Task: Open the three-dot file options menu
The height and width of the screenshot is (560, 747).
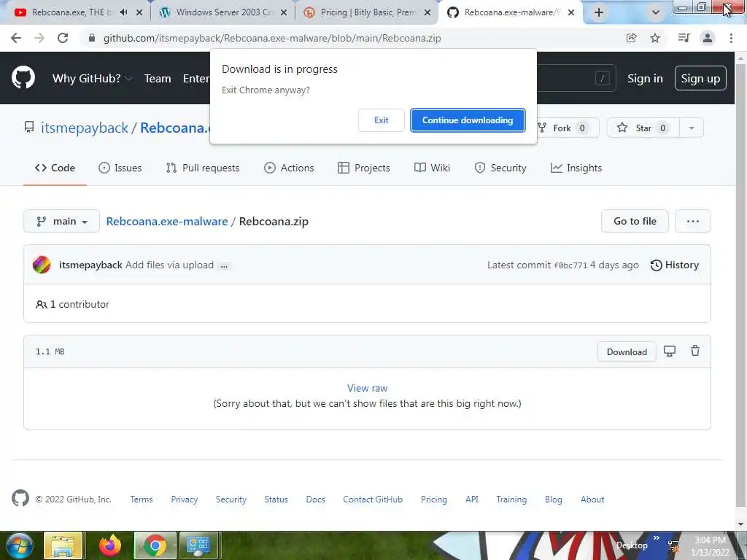Action: pyautogui.click(x=693, y=221)
